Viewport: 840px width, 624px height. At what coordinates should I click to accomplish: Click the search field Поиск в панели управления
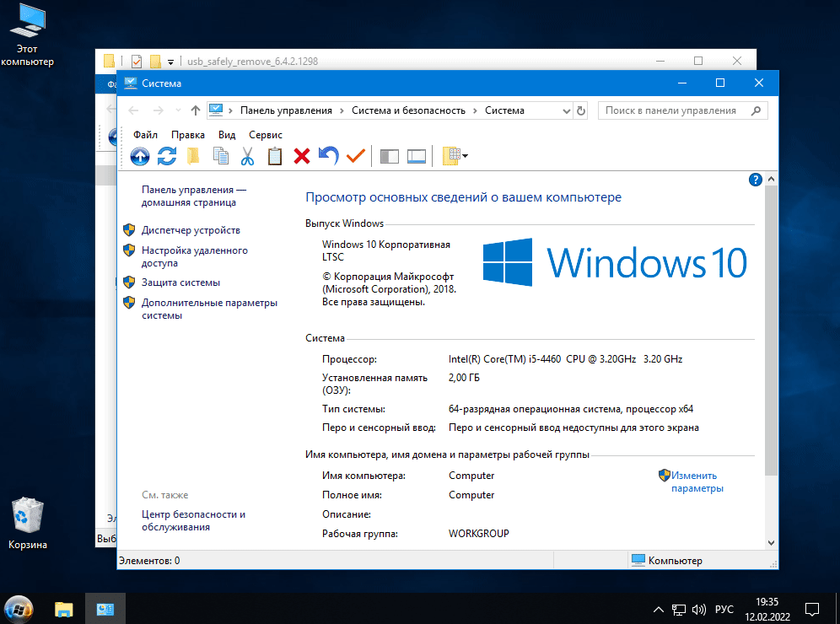click(x=682, y=110)
